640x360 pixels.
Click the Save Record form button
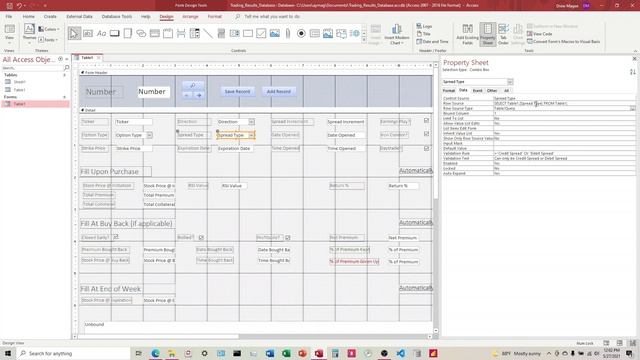(x=237, y=91)
